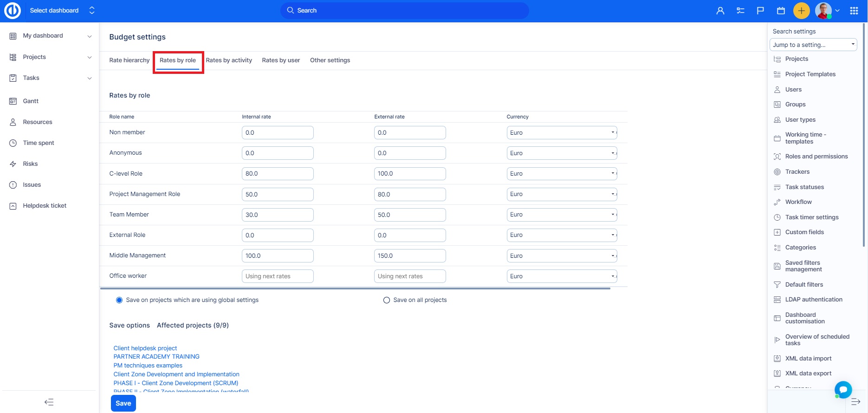Open the Client helpdesk project link
The width and height of the screenshot is (868, 413).
coord(145,348)
